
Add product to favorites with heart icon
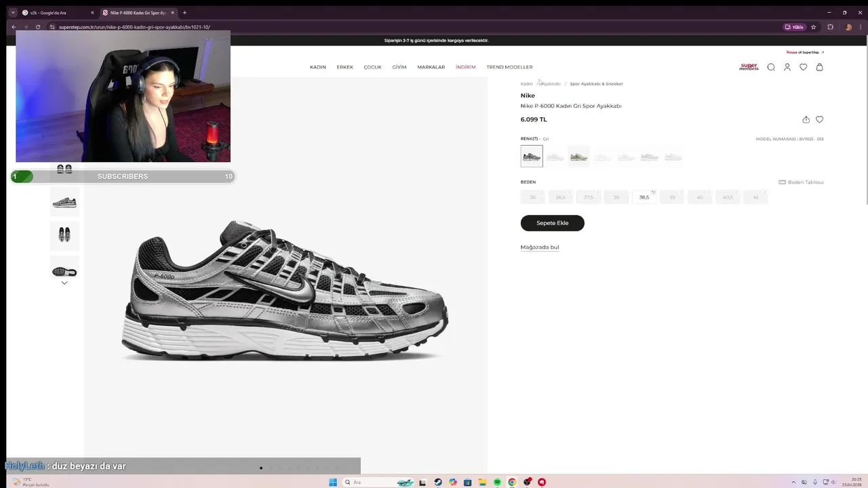tap(819, 119)
